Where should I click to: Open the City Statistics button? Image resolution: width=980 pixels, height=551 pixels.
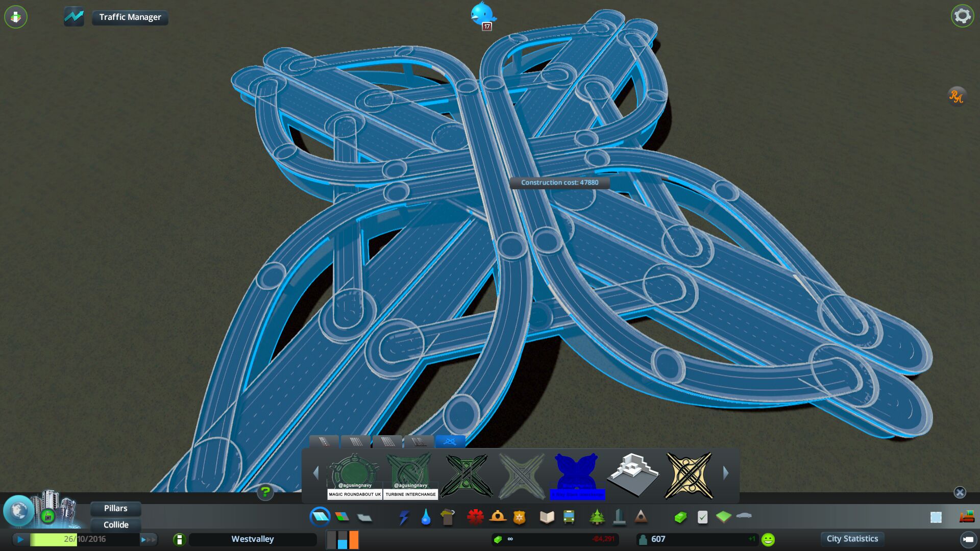click(x=852, y=539)
